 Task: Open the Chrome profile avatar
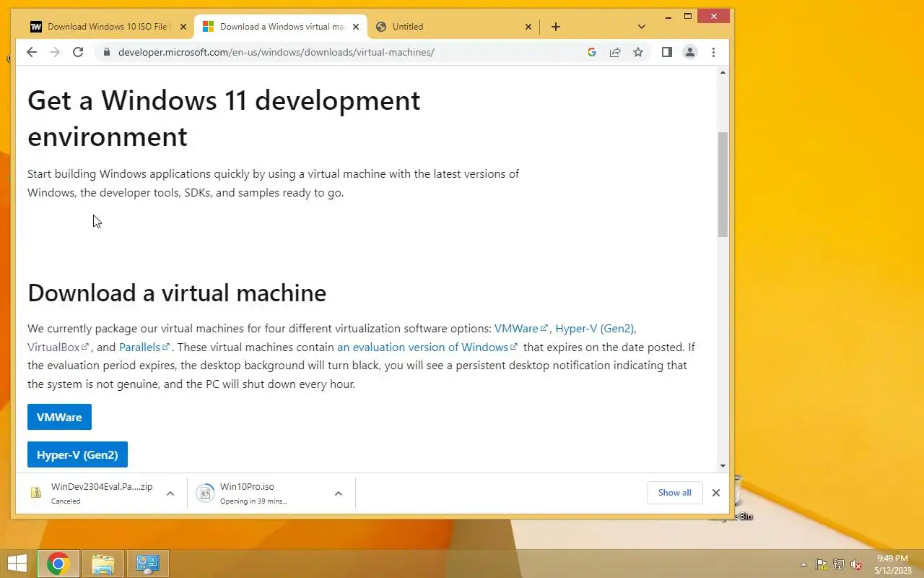click(690, 52)
